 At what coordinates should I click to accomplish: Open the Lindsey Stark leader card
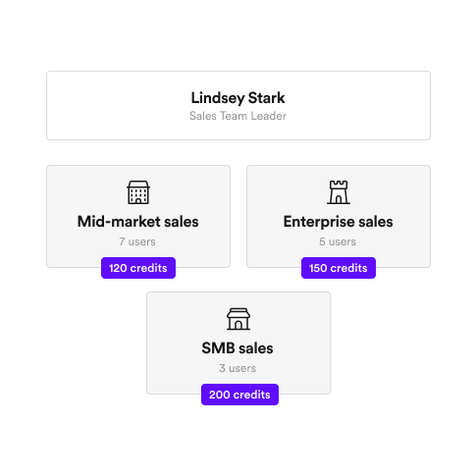[x=238, y=106]
